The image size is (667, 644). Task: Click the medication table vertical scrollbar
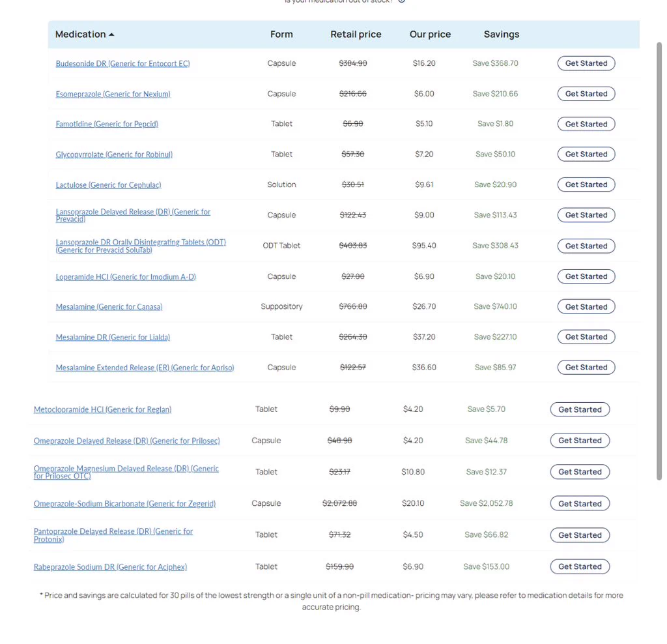(659, 261)
